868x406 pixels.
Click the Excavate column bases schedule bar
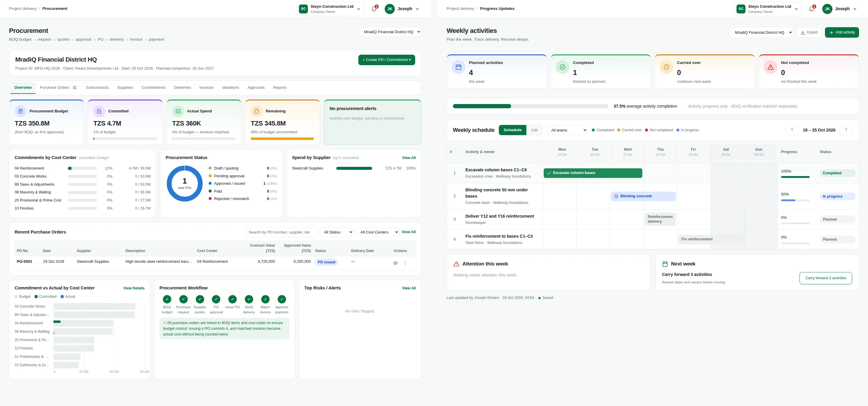click(593, 173)
